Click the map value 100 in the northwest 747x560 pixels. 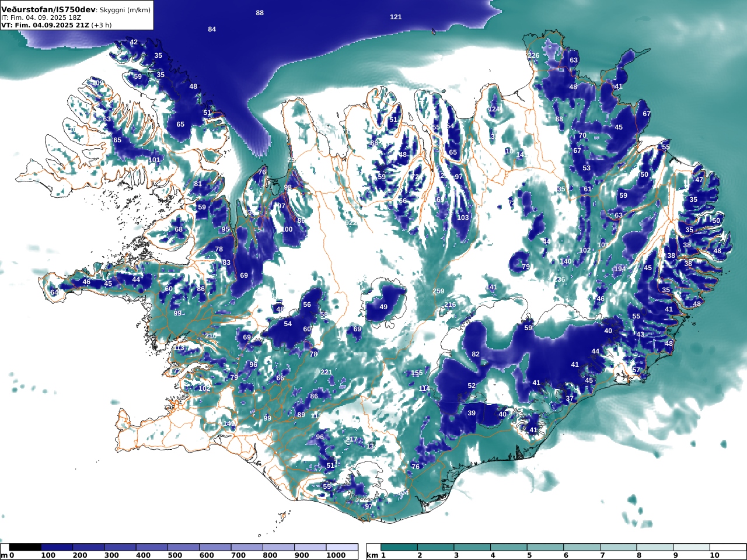pyautogui.click(x=287, y=229)
